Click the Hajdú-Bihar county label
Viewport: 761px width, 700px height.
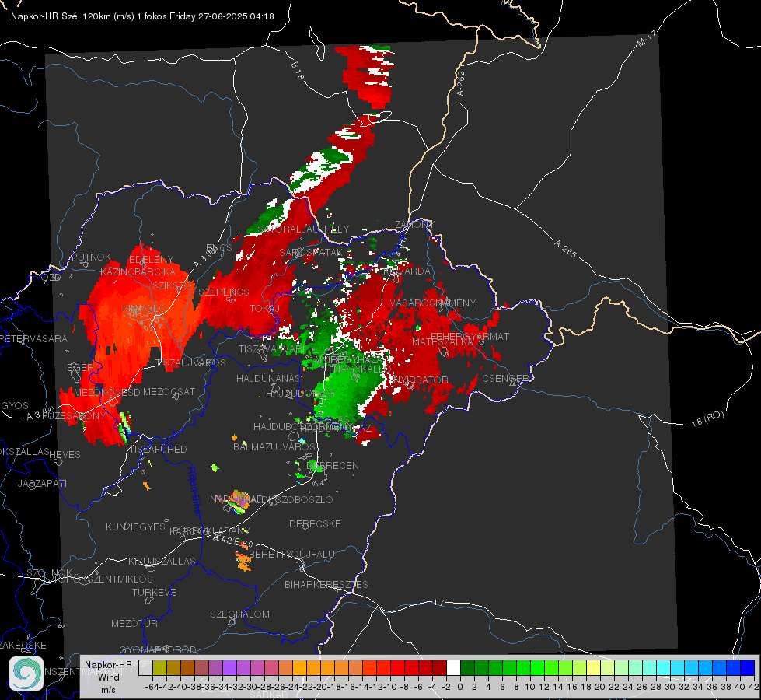[194, 491]
